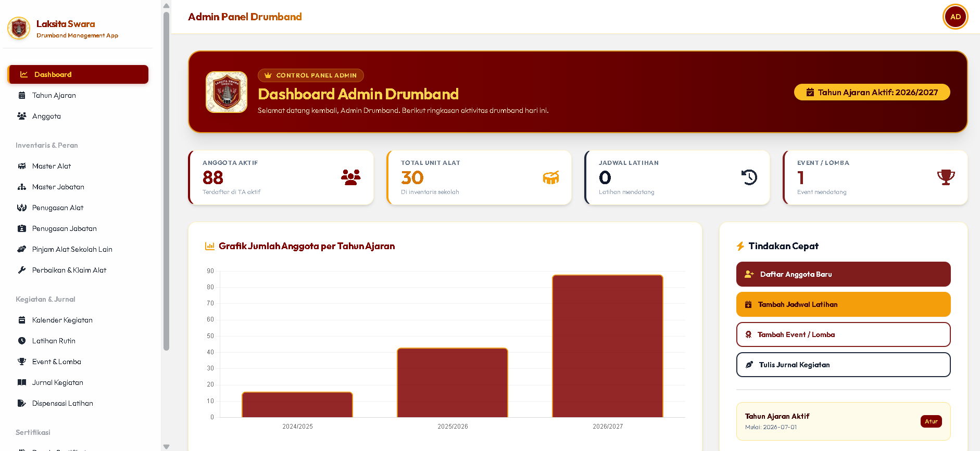Click the 2026/2027 bar in the chart
Screen dimensions: 980x451
[x=607, y=346]
